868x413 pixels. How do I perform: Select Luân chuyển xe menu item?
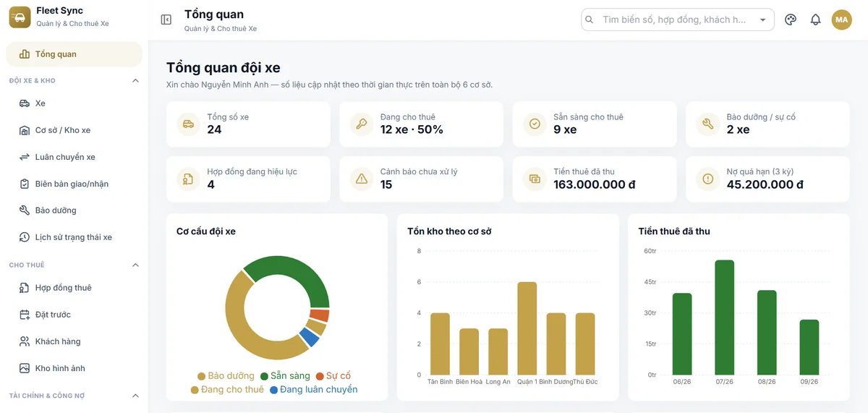[x=74, y=157]
